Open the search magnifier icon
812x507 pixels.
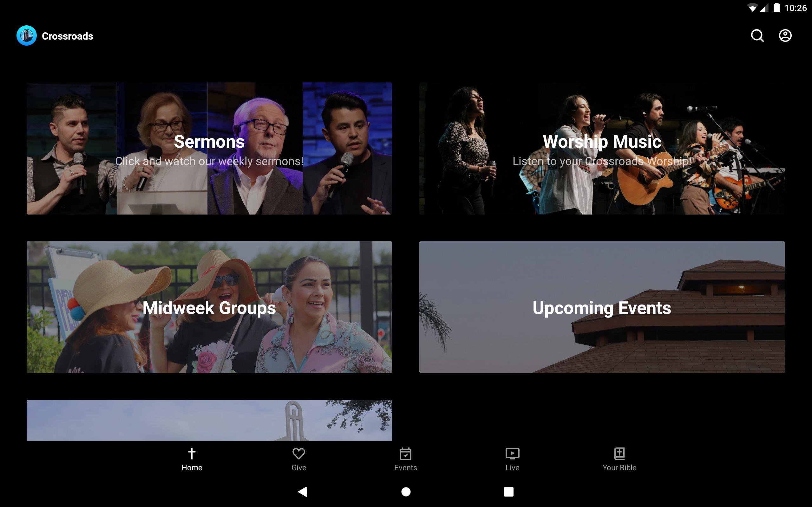coord(757,35)
